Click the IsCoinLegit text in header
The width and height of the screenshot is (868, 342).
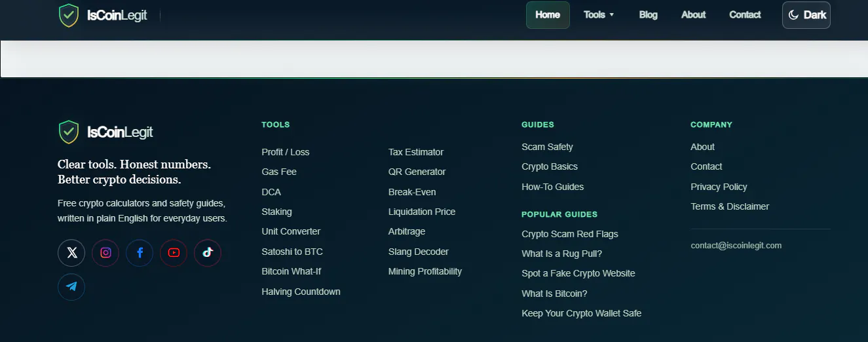[117, 15]
